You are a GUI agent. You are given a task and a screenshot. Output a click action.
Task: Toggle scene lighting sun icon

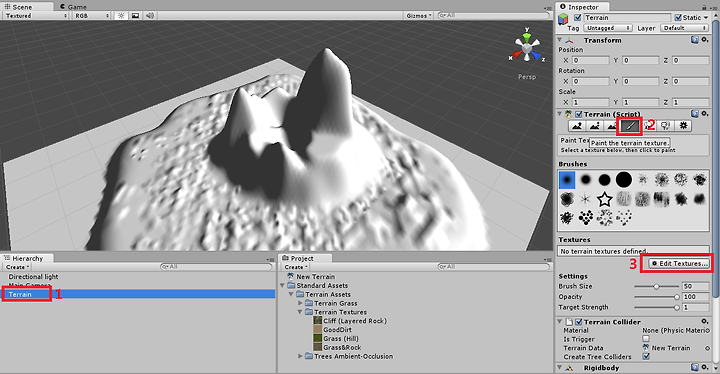click(121, 16)
